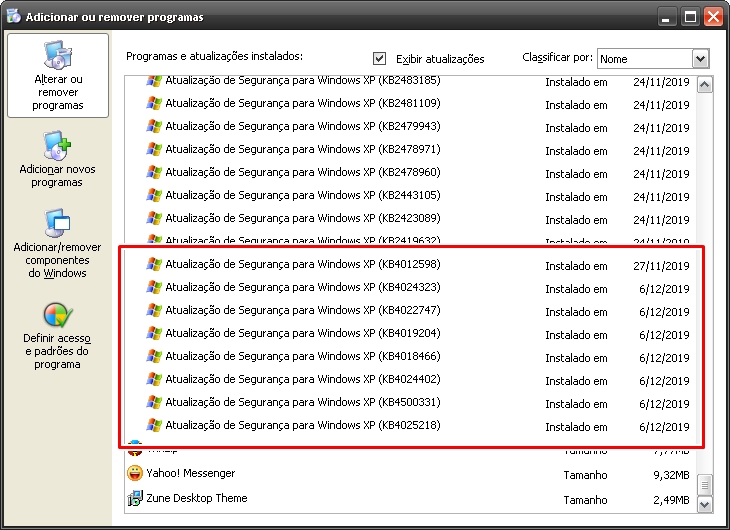Select the KB4012598 security update entry
This screenshot has height=530, width=730.
pyautogui.click(x=411, y=265)
